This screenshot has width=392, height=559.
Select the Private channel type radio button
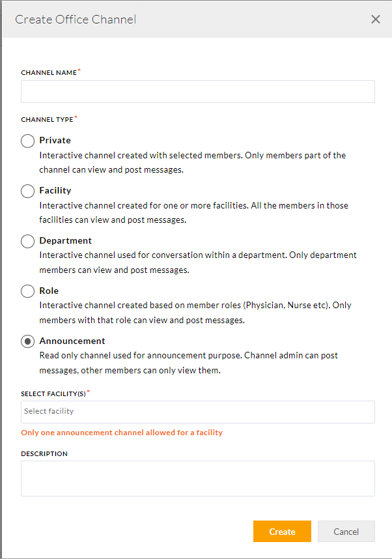point(27,141)
